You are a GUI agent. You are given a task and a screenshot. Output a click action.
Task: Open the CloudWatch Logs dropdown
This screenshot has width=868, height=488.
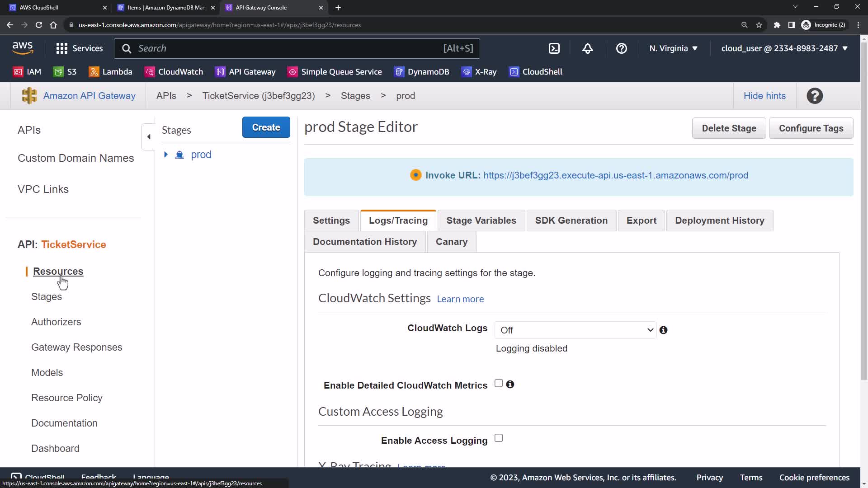575,330
